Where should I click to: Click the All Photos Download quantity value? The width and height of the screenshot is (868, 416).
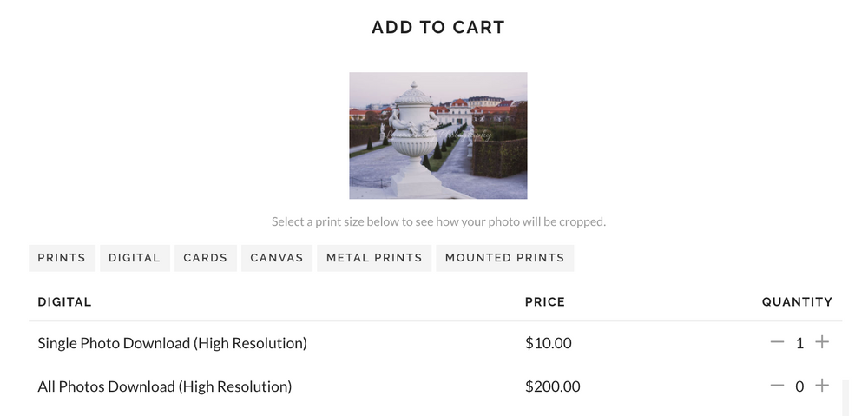pos(799,386)
